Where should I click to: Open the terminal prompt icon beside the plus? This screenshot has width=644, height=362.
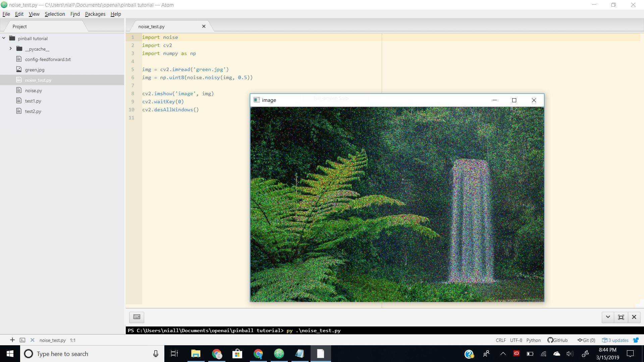tap(22, 340)
